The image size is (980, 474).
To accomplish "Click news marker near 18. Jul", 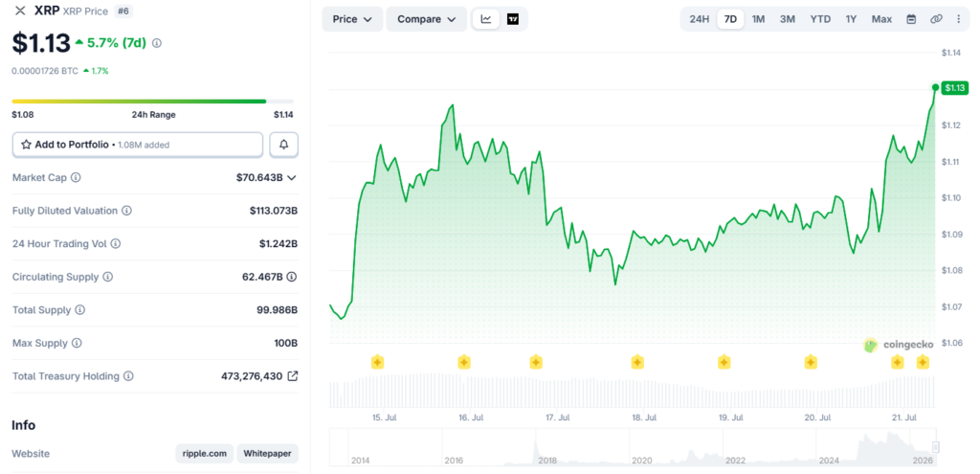I will tap(636, 361).
